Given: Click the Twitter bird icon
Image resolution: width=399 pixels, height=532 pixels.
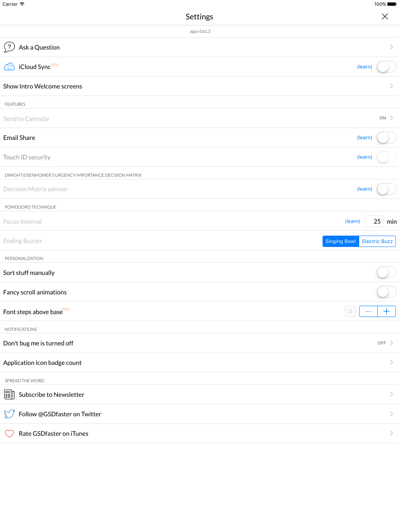Looking at the screenshot, I should [x=9, y=414].
